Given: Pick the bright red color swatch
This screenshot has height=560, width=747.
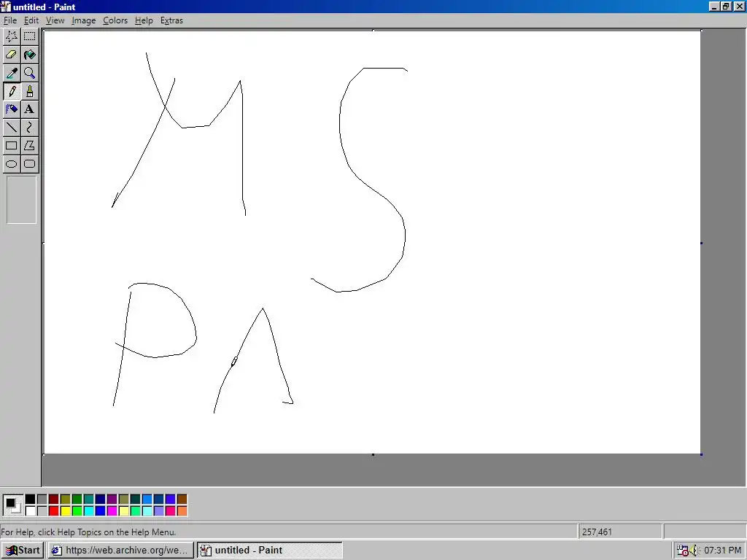Looking at the screenshot, I should tap(53, 511).
